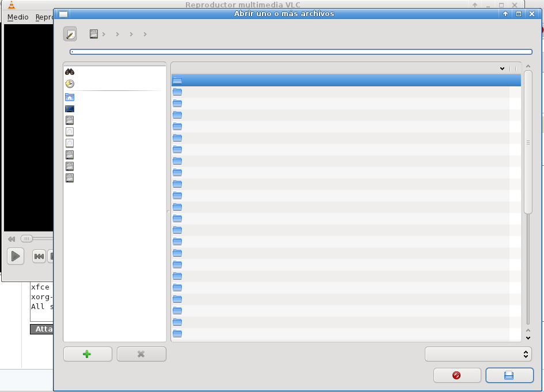The width and height of the screenshot is (544, 392).
Task: Select Recently Used clock icon in sidebar
Action: tap(70, 84)
